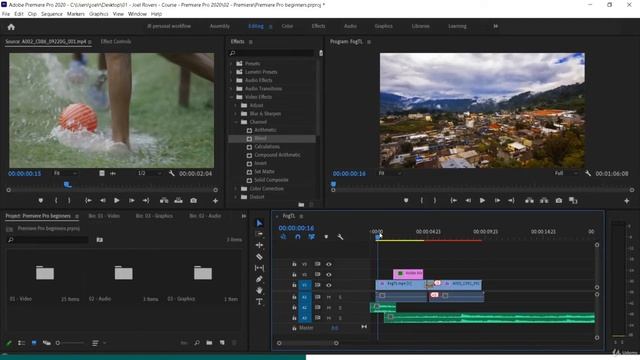Toggle V2 track output eye
The width and height of the screenshot is (640, 360).
click(x=329, y=275)
